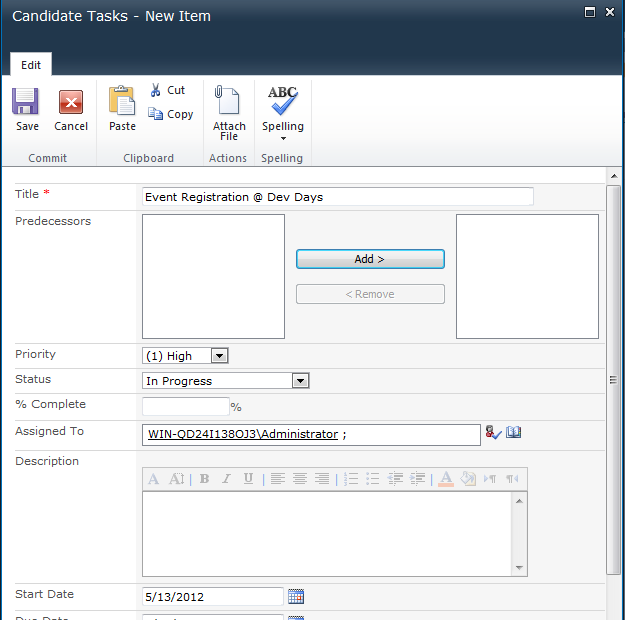
Task: Decrease indent in Description toolbar
Action: point(395,478)
